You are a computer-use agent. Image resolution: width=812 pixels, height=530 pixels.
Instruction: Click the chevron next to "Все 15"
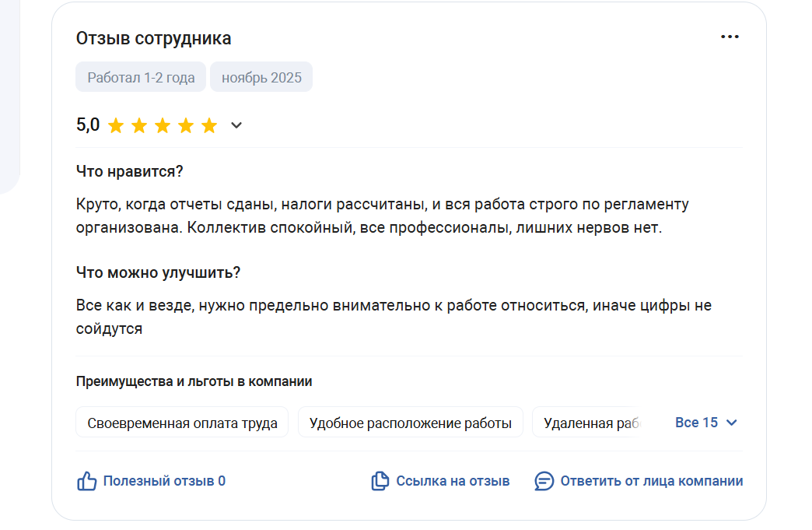click(731, 423)
